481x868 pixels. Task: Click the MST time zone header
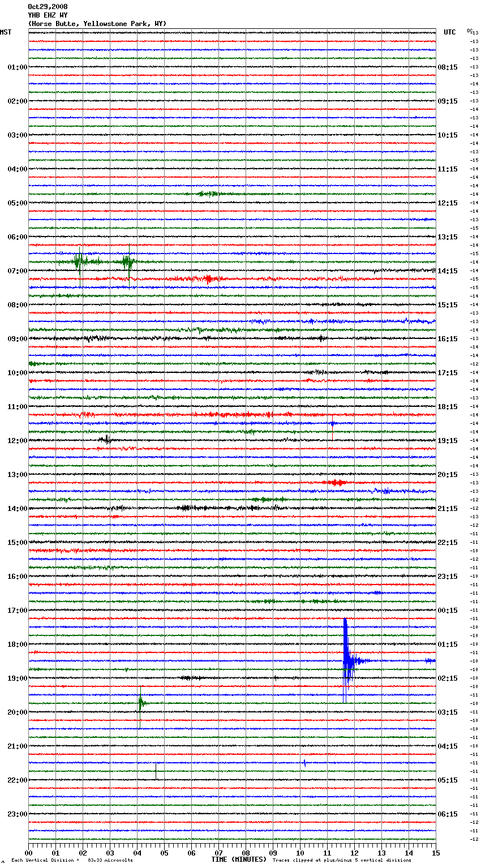tap(6, 32)
